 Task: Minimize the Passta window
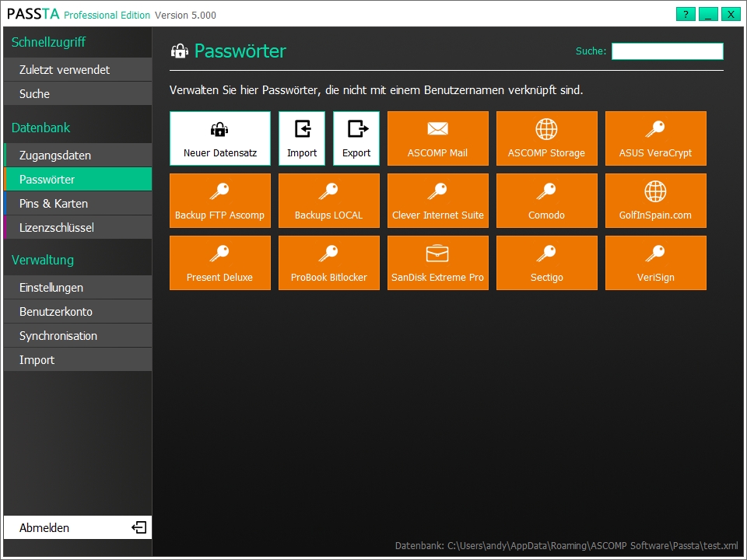708,14
